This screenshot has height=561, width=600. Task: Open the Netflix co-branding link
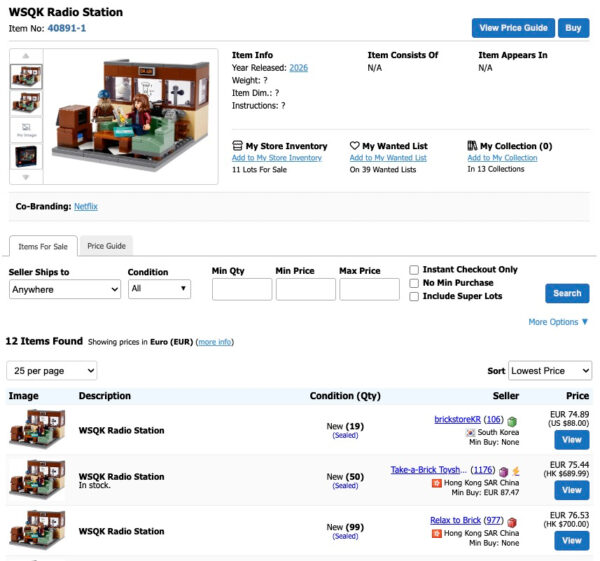[x=86, y=207]
